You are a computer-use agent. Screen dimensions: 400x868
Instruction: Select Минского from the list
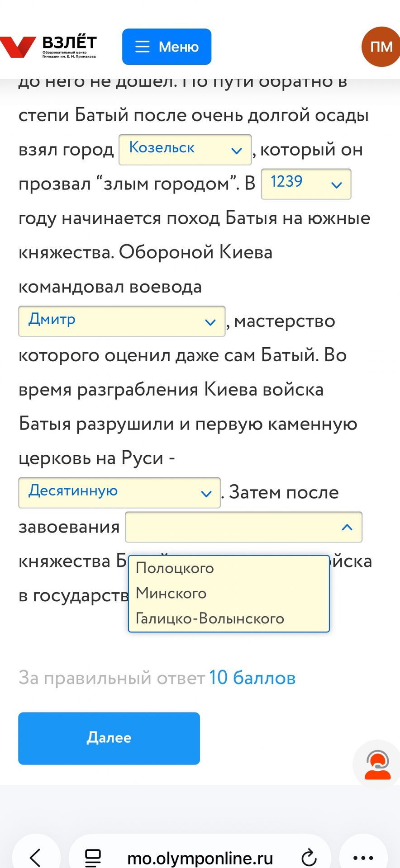[171, 593]
